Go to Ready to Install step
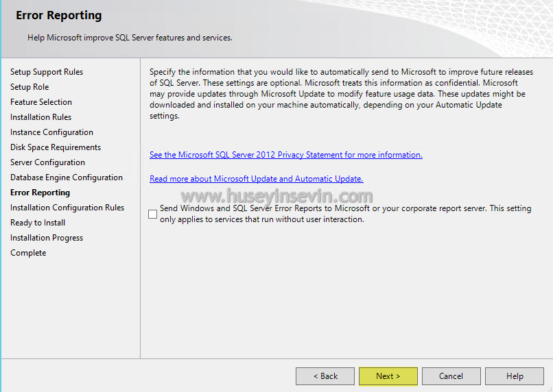553x392 pixels. (38, 223)
